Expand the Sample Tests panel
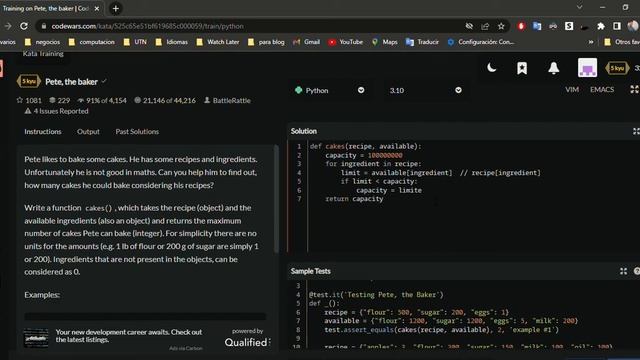The height and width of the screenshot is (360, 640). pyautogui.click(x=623, y=271)
